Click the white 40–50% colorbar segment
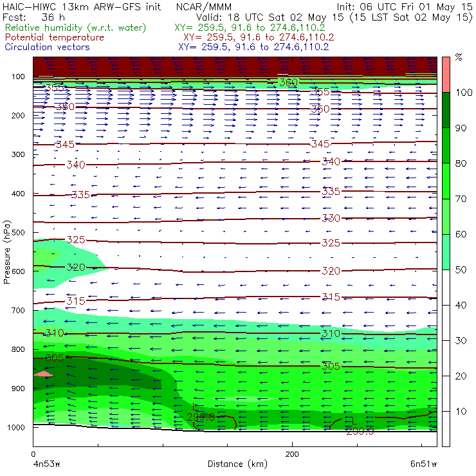476x476 pixels. coord(446,287)
